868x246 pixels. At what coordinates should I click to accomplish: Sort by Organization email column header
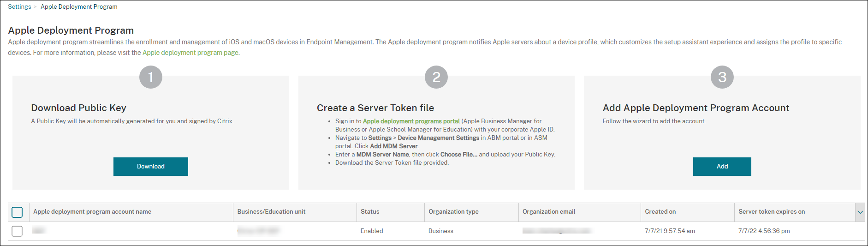[548, 212]
